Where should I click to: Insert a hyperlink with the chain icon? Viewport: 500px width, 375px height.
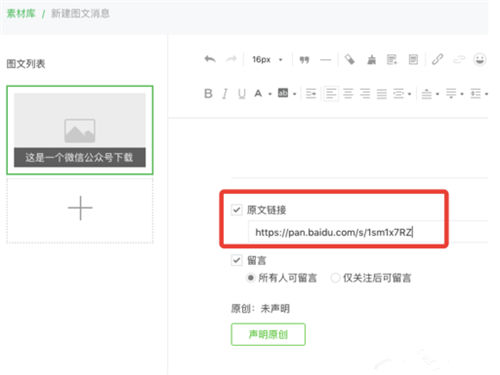(x=437, y=59)
